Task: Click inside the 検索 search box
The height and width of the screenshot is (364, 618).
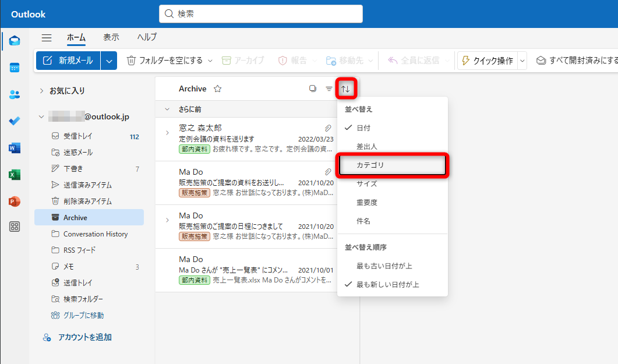Action: click(x=260, y=13)
